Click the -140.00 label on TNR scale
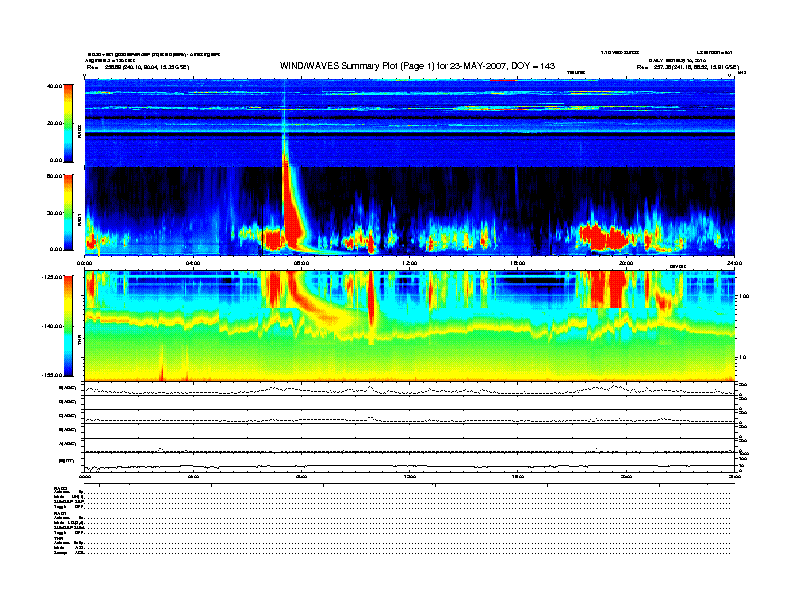The image size is (792, 612). pos(52,326)
